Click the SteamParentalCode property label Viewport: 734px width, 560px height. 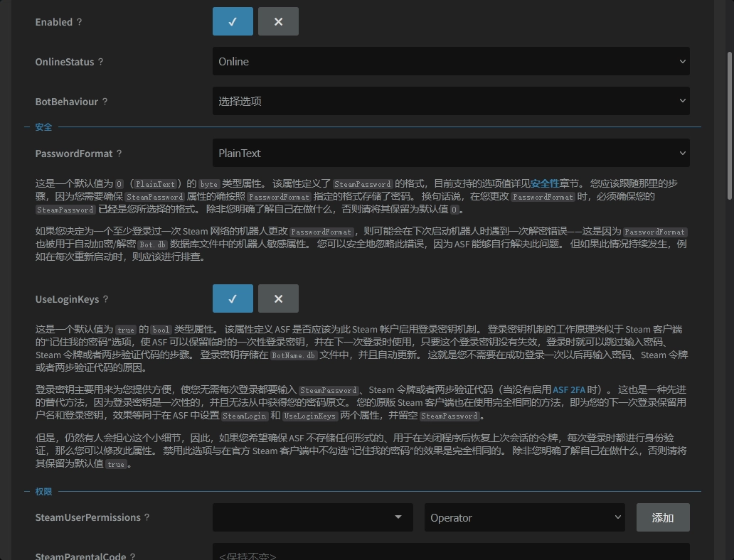[x=80, y=556]
